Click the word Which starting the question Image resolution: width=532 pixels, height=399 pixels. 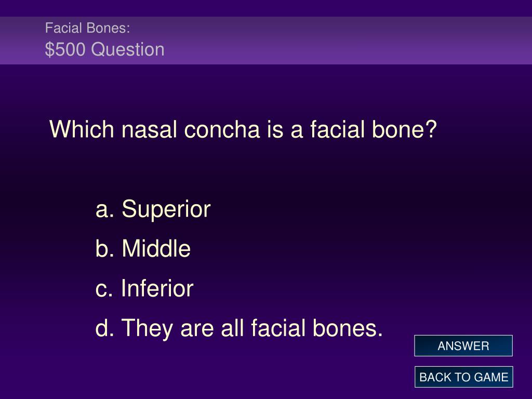82,129
